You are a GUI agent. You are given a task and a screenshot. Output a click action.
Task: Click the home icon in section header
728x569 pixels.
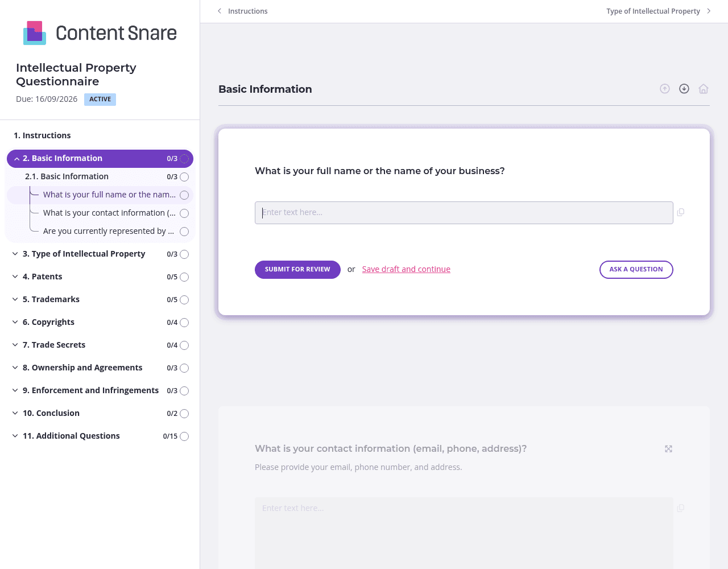point(704,89)
